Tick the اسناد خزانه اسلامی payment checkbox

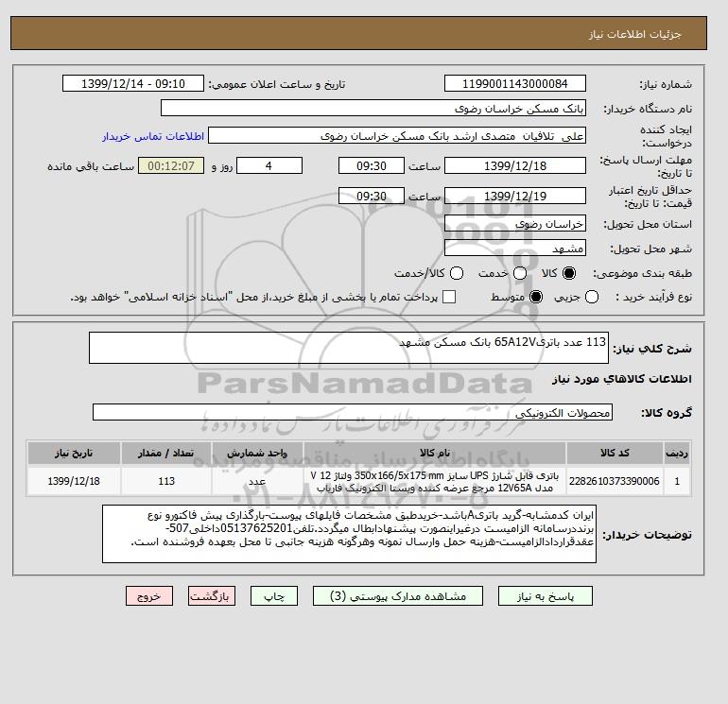[x=449, y=297]
